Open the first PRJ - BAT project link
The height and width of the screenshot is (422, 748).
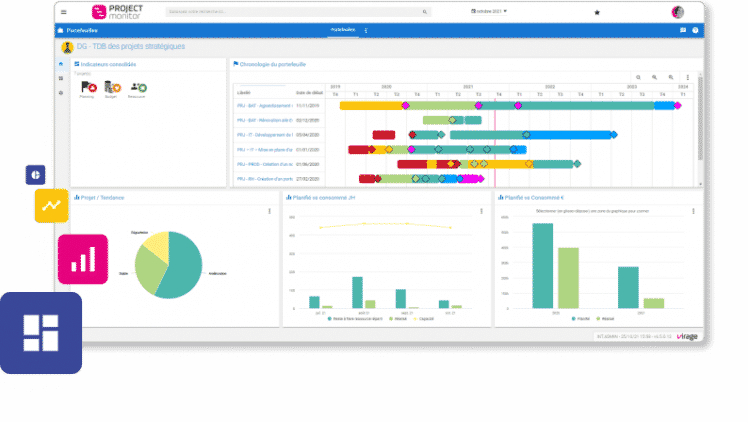264,106
